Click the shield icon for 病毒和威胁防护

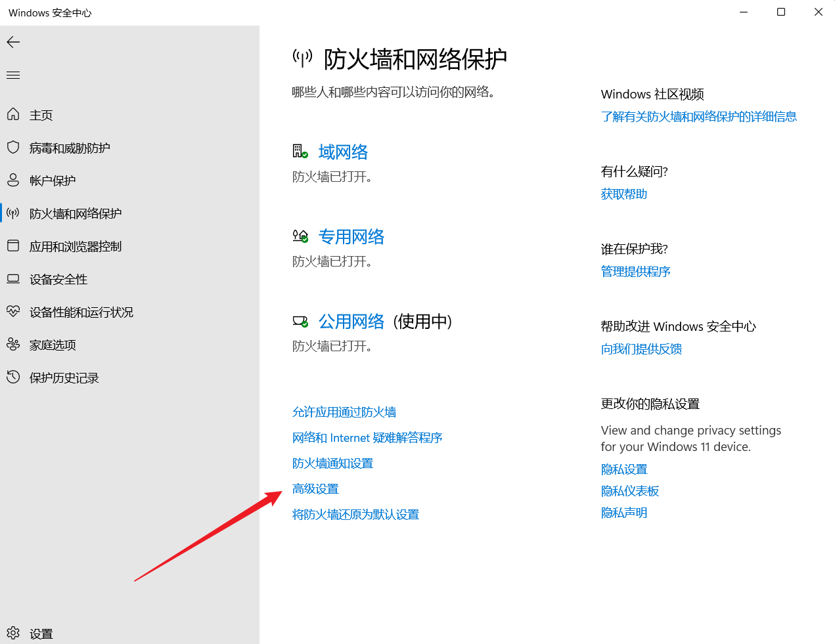(x=13, y=147)
